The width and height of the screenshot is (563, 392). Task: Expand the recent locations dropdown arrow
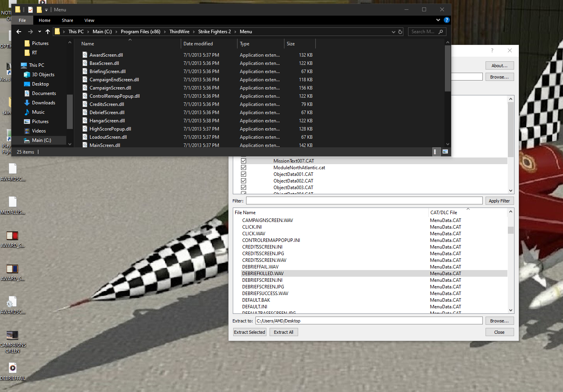tap(40, 32)
